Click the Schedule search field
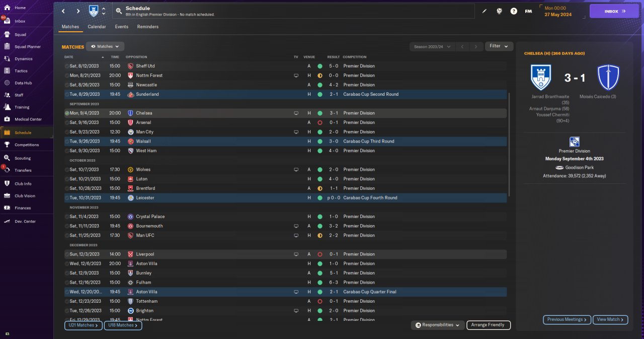The image size is (644, 339). (293, 11)
